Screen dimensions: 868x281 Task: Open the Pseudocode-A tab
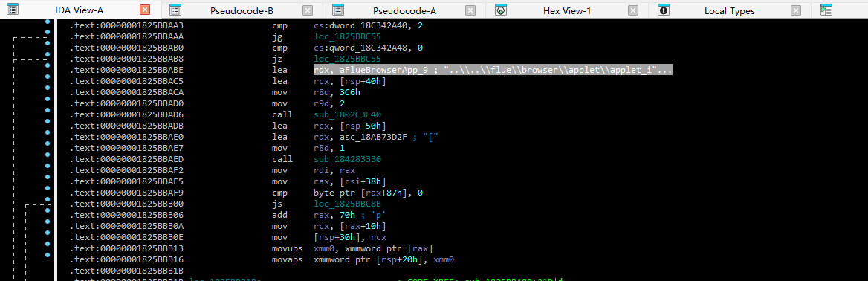pos(404,10)
